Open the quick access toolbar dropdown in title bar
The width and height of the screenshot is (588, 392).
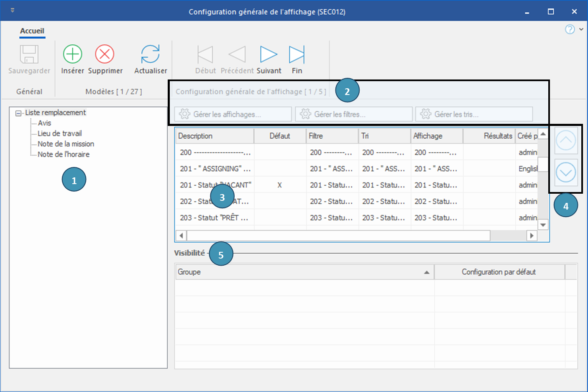[13, 10]
